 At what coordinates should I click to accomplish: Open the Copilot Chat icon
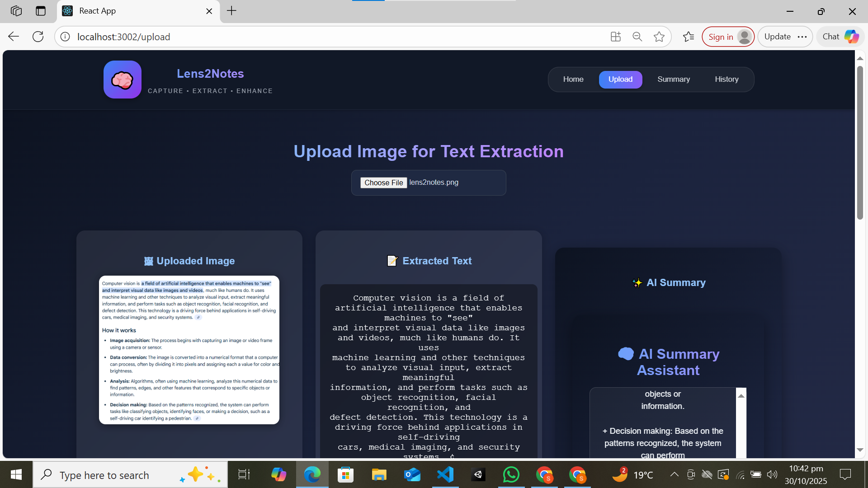[840, 37]
